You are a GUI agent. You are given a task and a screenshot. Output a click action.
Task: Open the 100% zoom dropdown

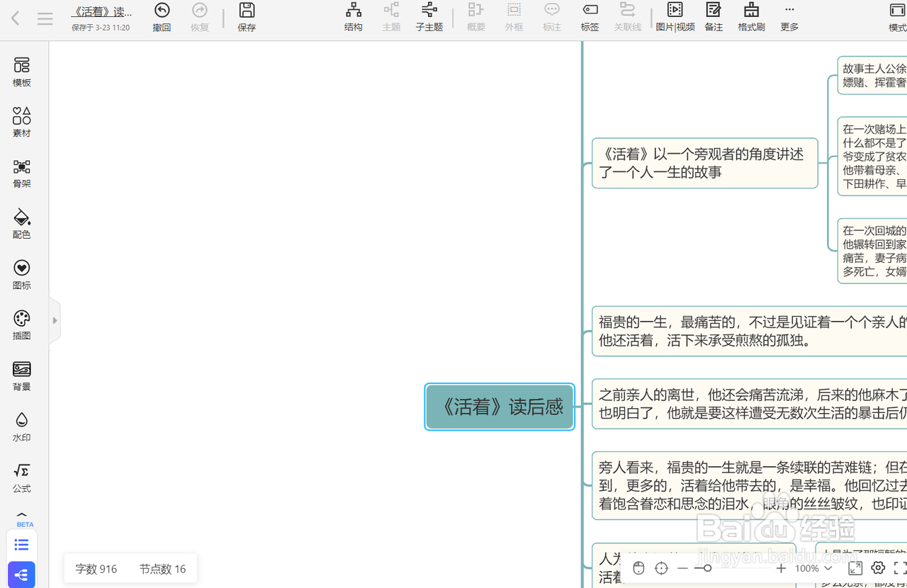[813, 568]
